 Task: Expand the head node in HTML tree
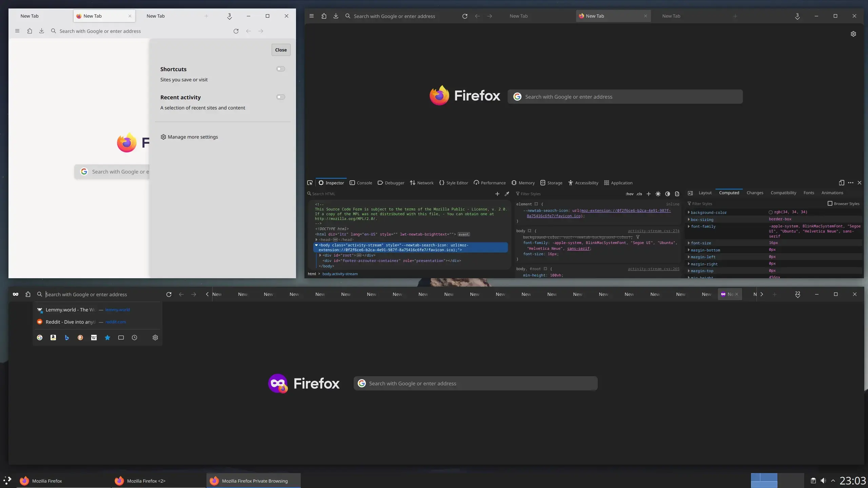[316, 240]
